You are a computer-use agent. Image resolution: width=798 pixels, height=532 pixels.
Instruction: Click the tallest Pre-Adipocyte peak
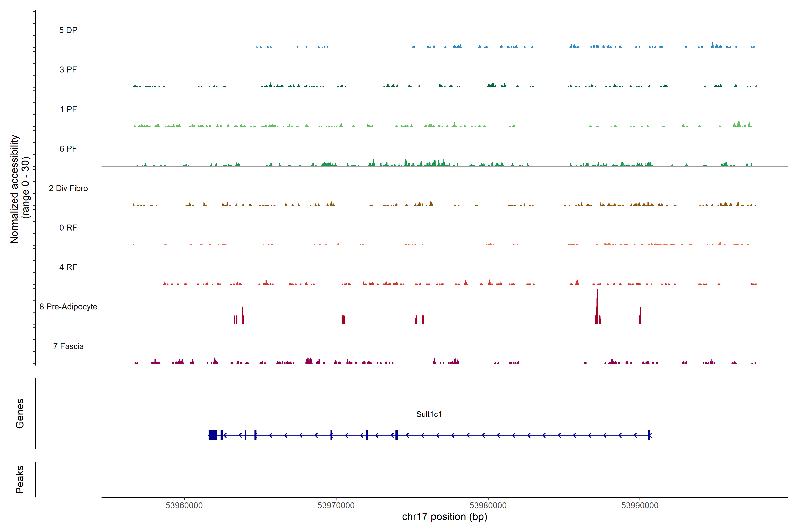click(x=597, y=307)
